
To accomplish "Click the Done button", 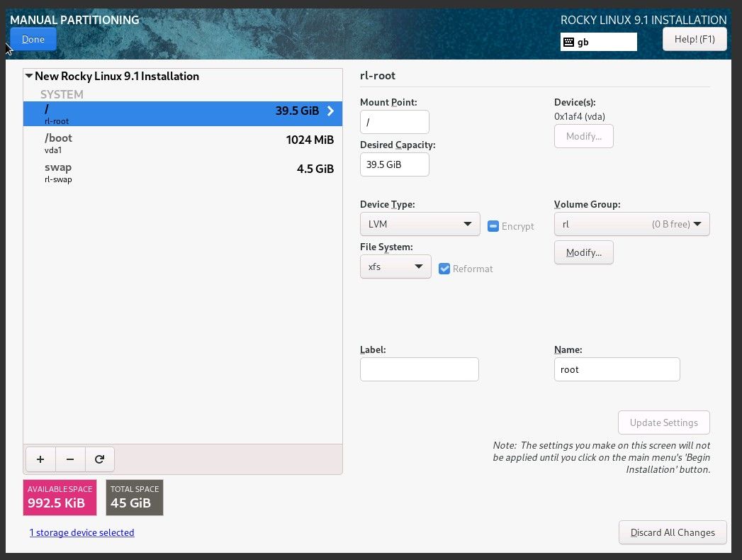I will 33,39.
